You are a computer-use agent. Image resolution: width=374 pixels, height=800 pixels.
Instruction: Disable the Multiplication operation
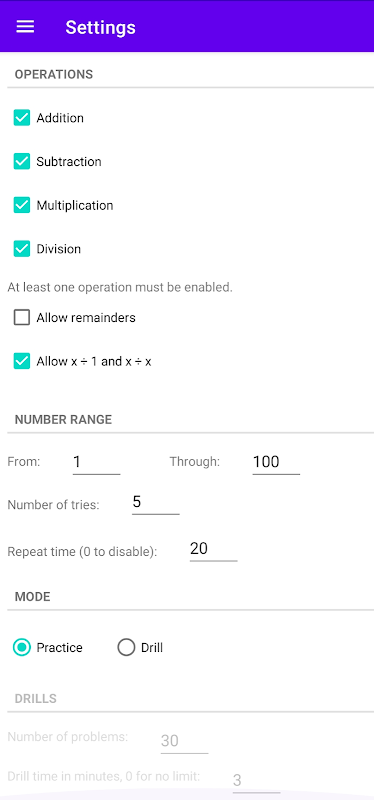point(22,206)
